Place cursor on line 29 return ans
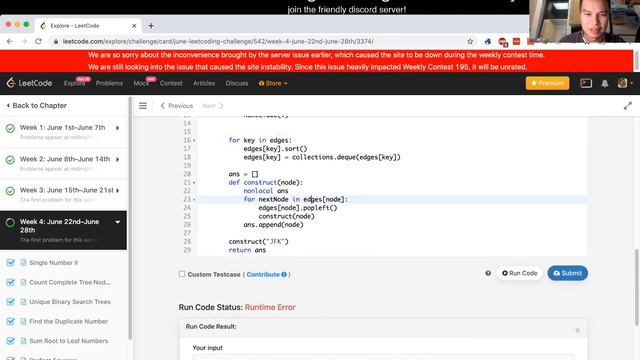This screenshot has height=360, width=640. (x=247, y=250)
